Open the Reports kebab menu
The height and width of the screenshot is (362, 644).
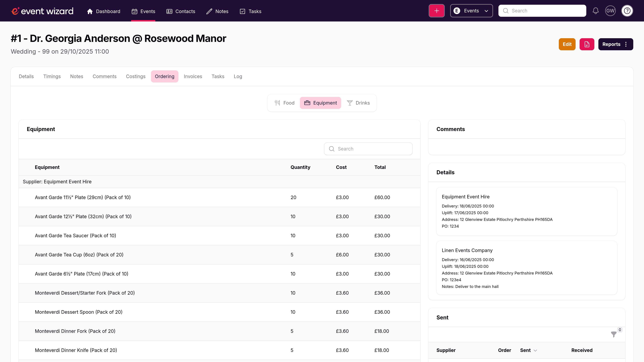[626, 44]
